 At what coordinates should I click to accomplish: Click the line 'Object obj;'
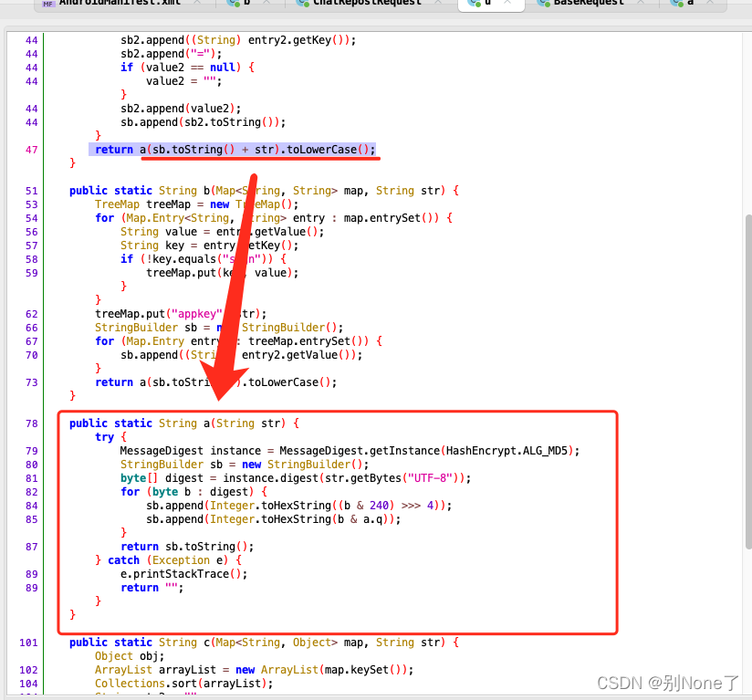coord(130,656)
